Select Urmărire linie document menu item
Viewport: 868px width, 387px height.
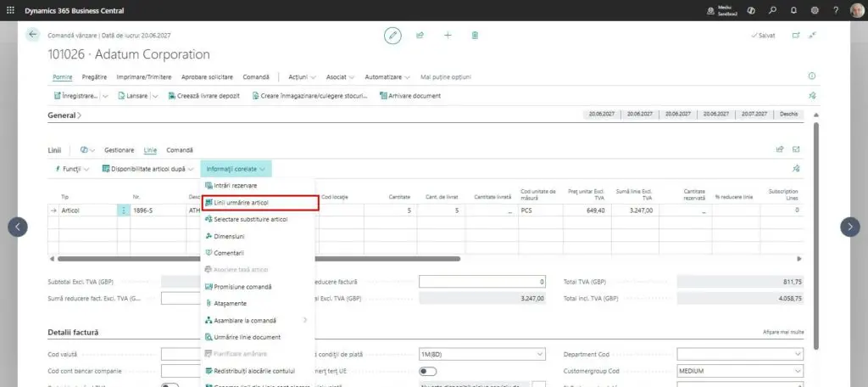[257, 337]
